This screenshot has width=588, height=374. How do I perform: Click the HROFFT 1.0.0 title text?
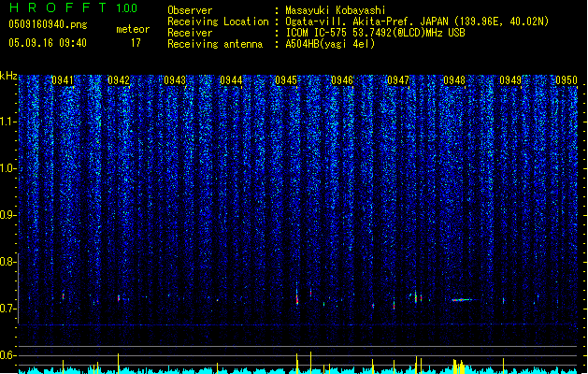[73, 7]
